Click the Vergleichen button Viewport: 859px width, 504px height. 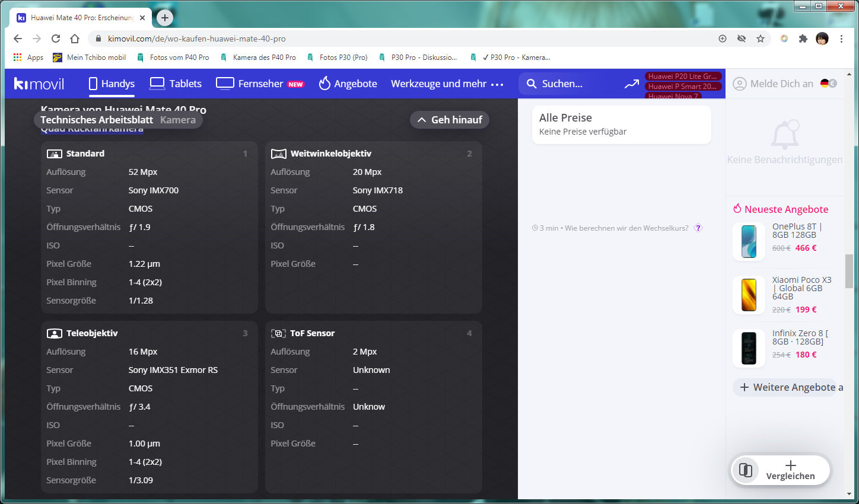point(790,471)
